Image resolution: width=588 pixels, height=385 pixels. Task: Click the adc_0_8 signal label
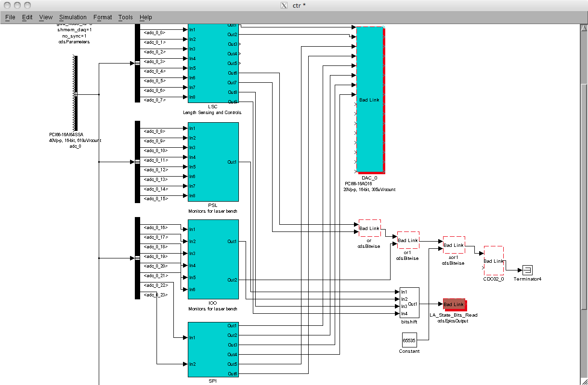[x=155, y=131]
